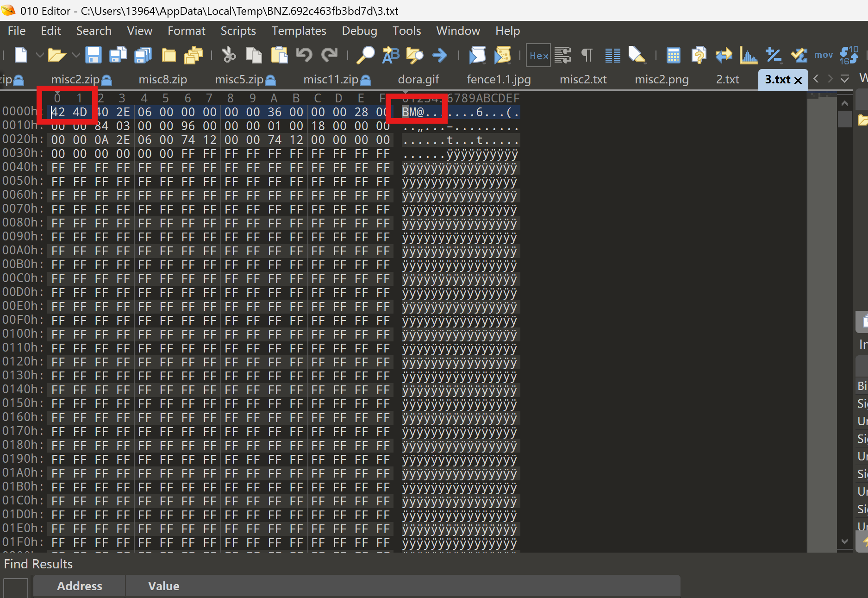Open the New file dropdown arrow
Viewport: 868px width, 598px height.
click(40, 55)
